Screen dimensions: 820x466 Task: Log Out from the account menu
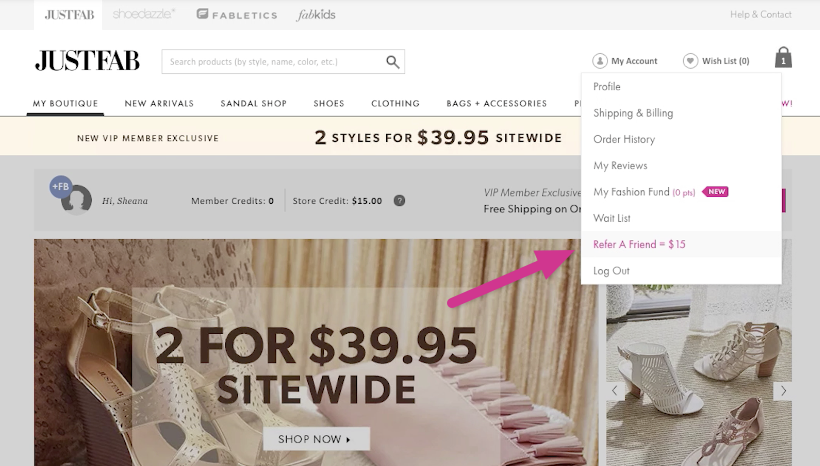pyautogui.click(x=611, y=271)
